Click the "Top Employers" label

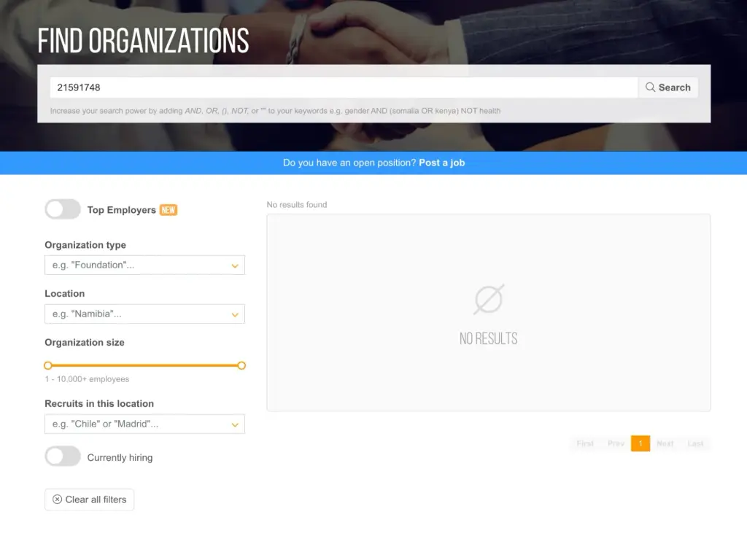pyautogui.click(x=122, y=210)
